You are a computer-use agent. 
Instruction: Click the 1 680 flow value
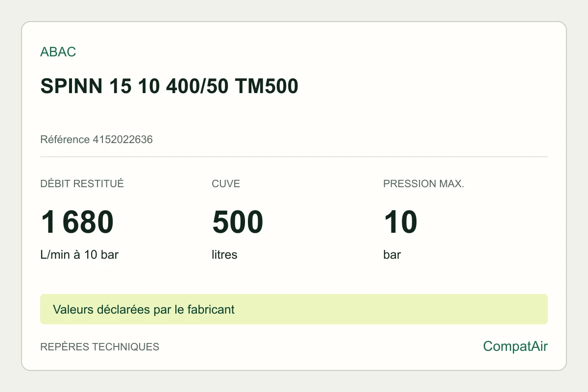[77, 221]
